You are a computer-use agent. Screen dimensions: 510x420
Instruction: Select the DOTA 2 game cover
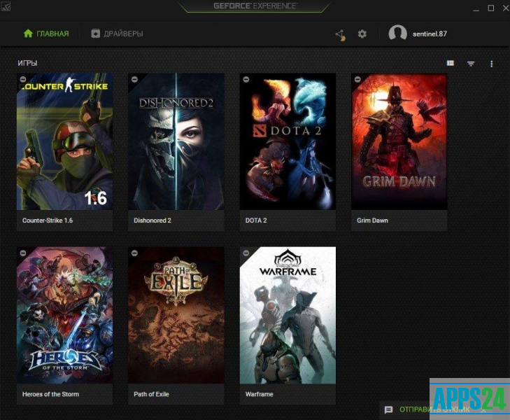tap(288, 141)
